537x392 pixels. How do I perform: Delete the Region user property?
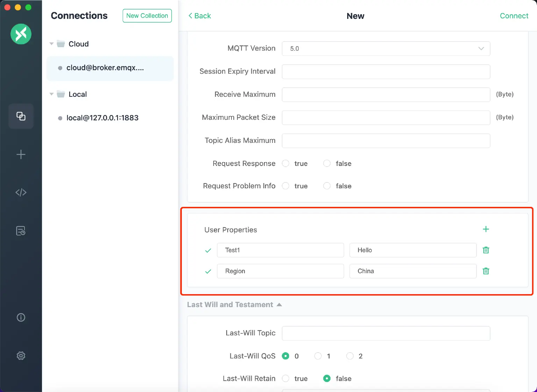click(x=486, y=271)
